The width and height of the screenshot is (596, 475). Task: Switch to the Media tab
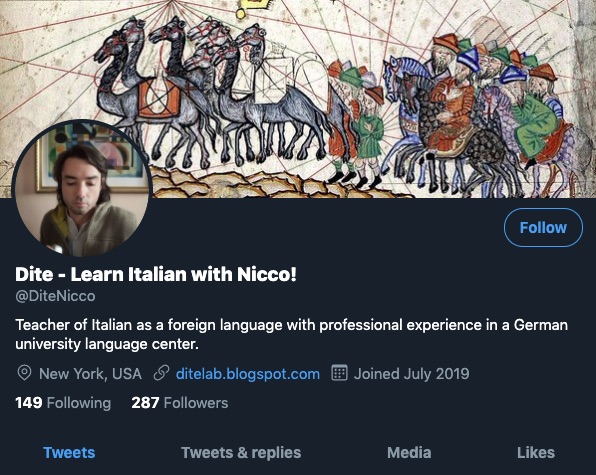(409, 453)
